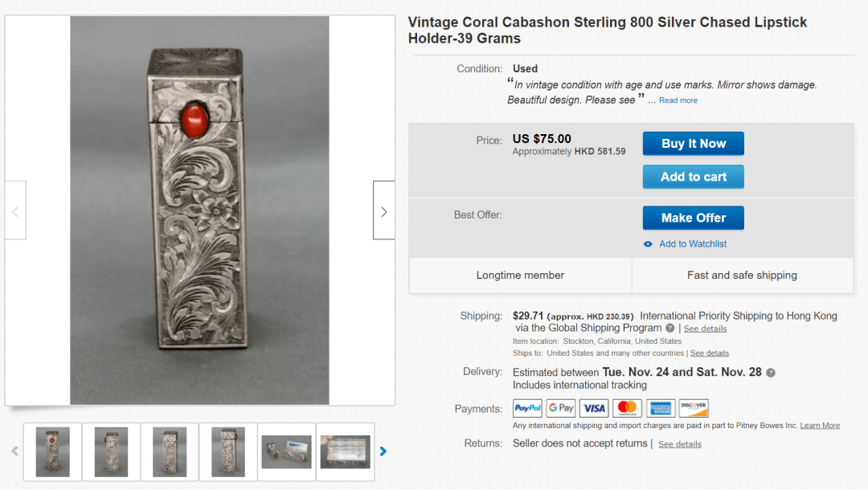Viewport: 868px width, 490px height.
Task: Select the last thumbnail in the strip
Action: [x=345, y=451]
